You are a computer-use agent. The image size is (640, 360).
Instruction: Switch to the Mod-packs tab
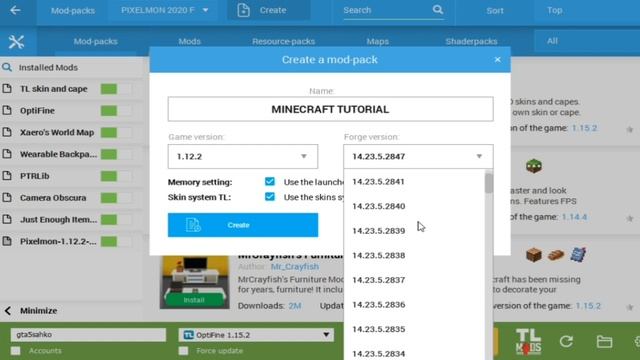click(x=96, y=41)
